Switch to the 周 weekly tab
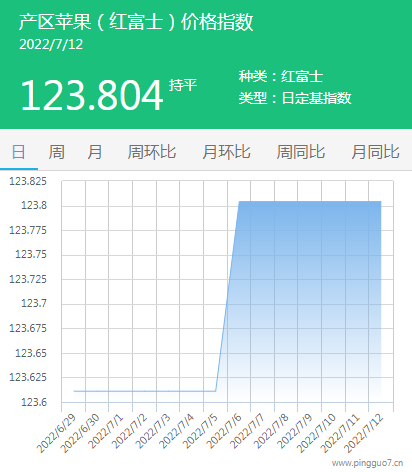 [x=56, y=152]
